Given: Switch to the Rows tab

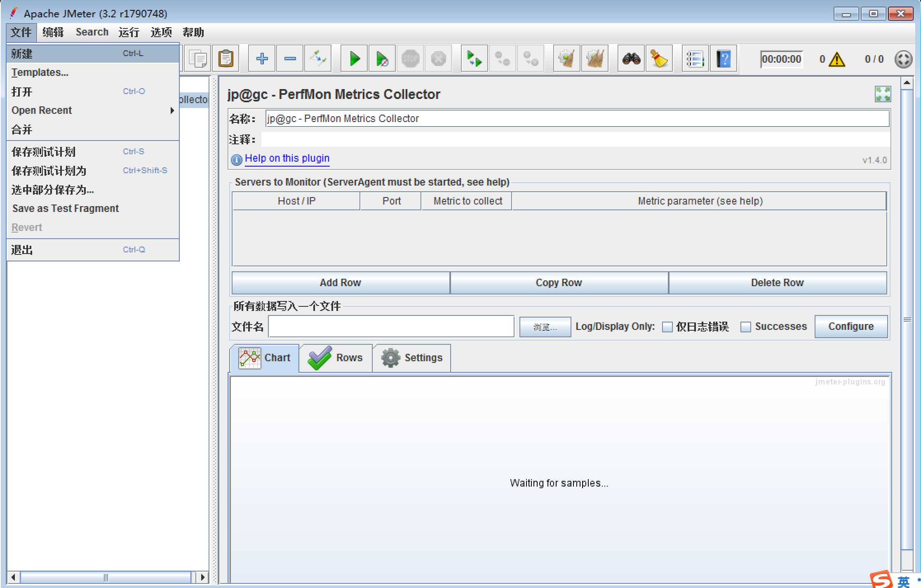Looking at the screenshot, I should pyautogui.click(x=336, y=358).
